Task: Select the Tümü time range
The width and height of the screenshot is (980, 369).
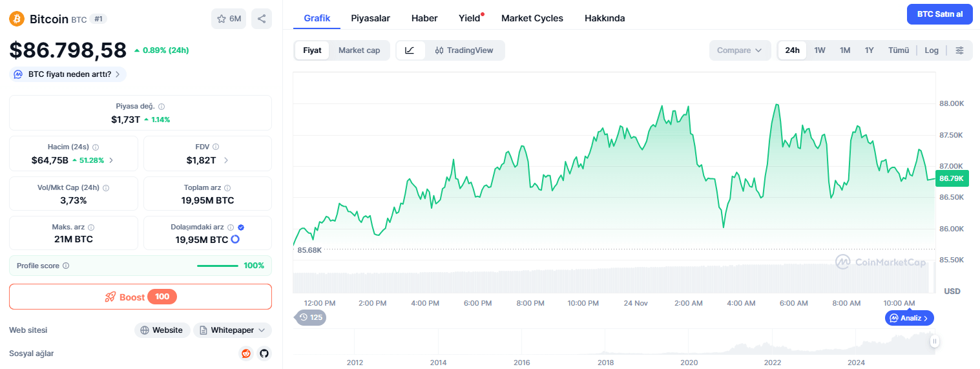Action: (x=899, y=50)
